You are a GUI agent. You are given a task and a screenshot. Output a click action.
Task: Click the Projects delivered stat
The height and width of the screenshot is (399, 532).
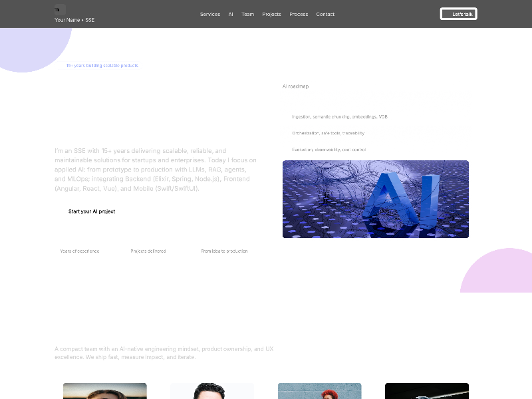pos(148,251)
